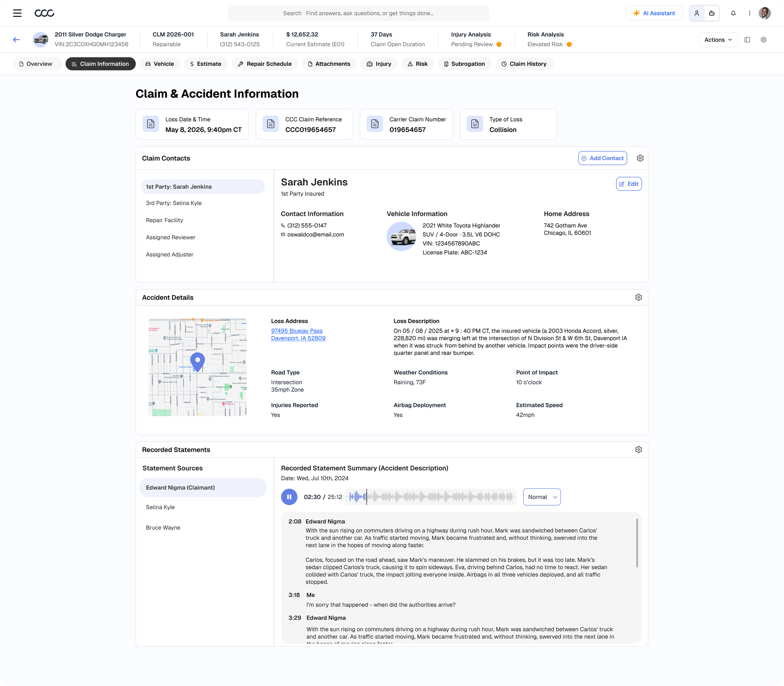Open the Subrogation tab
784x686 pixels.
coord(465,64)
